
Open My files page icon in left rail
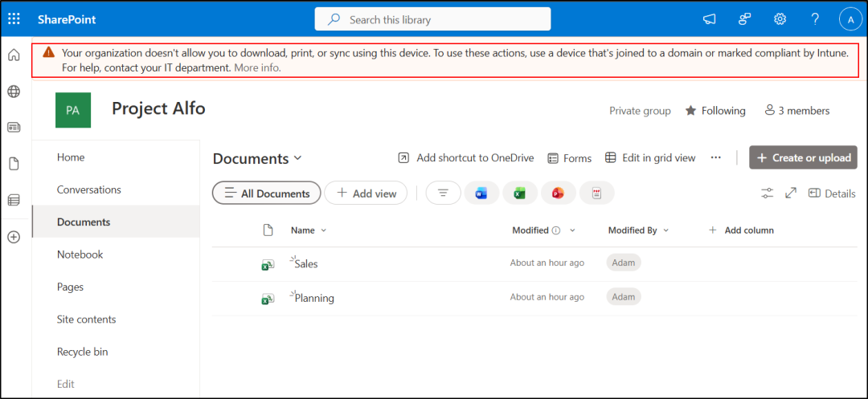(x=14, y=164)
